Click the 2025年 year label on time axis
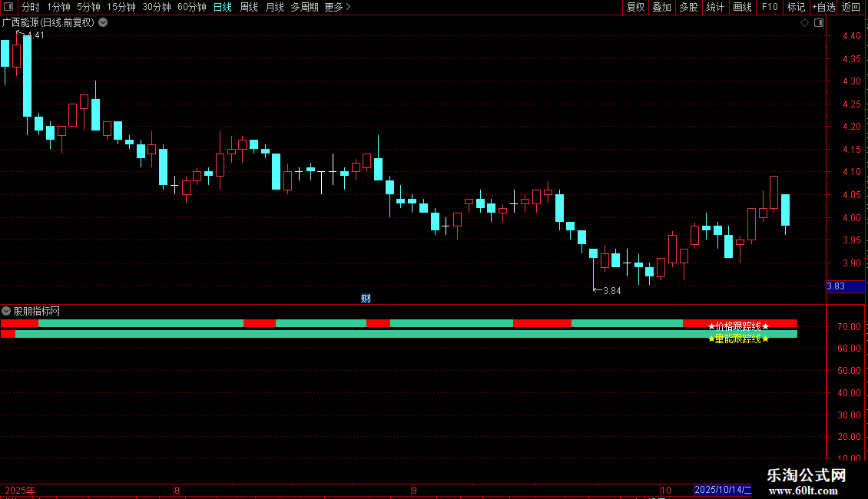868x499 pixels. [20, 490]
